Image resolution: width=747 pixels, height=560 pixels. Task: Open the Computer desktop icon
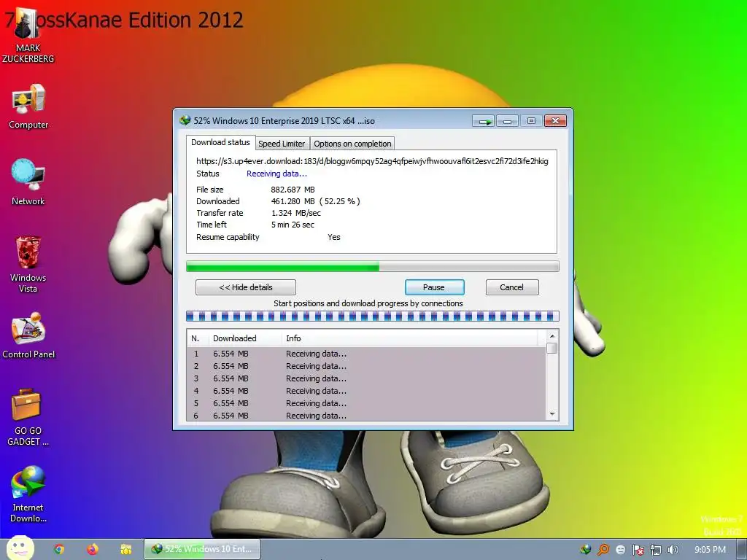[x=28, y=106]
